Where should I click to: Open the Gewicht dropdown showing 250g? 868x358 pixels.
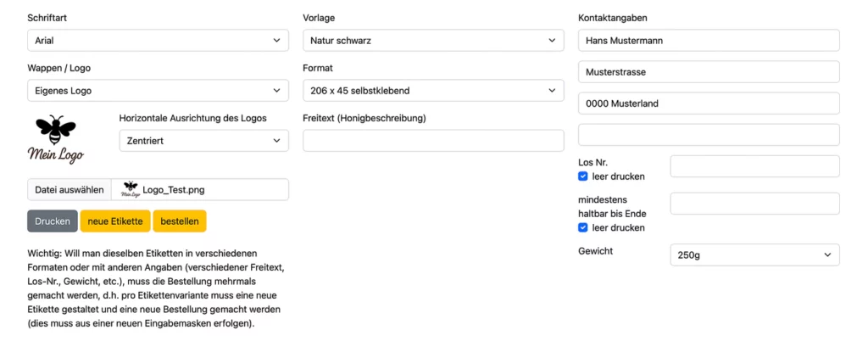(x=754, y=255)
